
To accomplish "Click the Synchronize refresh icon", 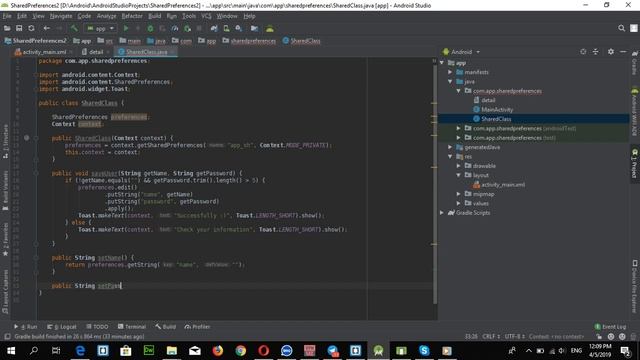I will pyautogui.click(x=31, y=28).
